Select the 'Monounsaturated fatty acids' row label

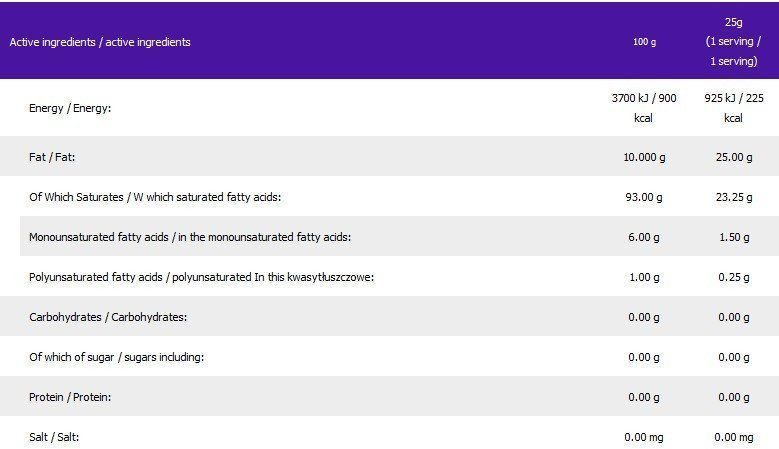point(190,237)
